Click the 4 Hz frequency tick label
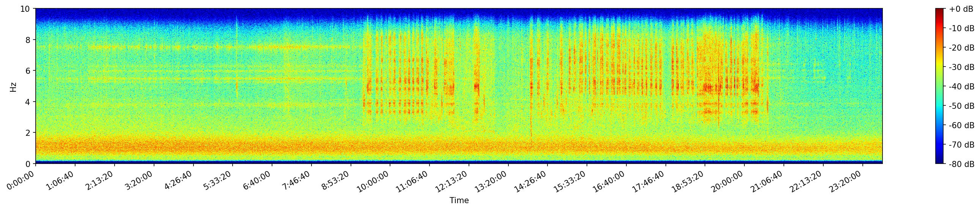The image size is (980, 210). (28, 102)
